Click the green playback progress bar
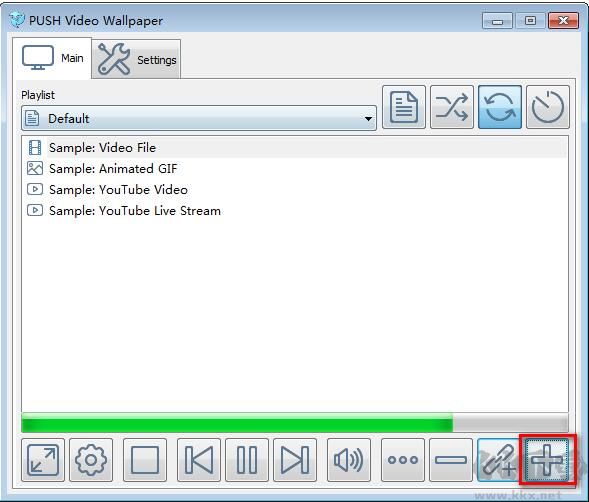Screen dimensions: 589x502 tap(295, 423)
